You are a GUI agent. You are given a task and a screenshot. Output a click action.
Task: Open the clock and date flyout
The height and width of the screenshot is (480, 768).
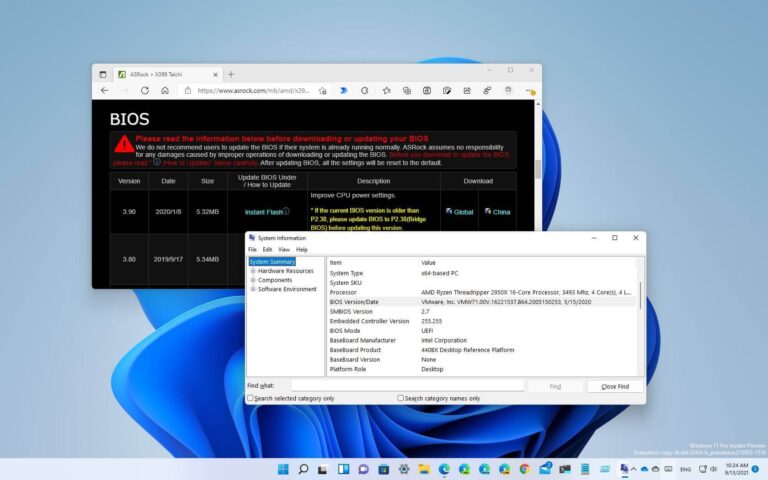pyautogui.click(x=736, y=469)
